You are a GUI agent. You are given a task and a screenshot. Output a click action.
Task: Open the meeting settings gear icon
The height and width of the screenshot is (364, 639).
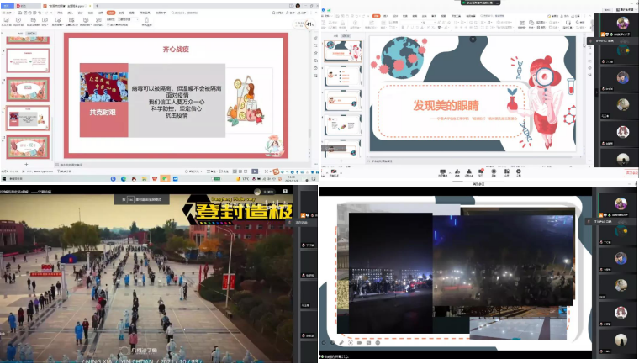pos(518,171)
